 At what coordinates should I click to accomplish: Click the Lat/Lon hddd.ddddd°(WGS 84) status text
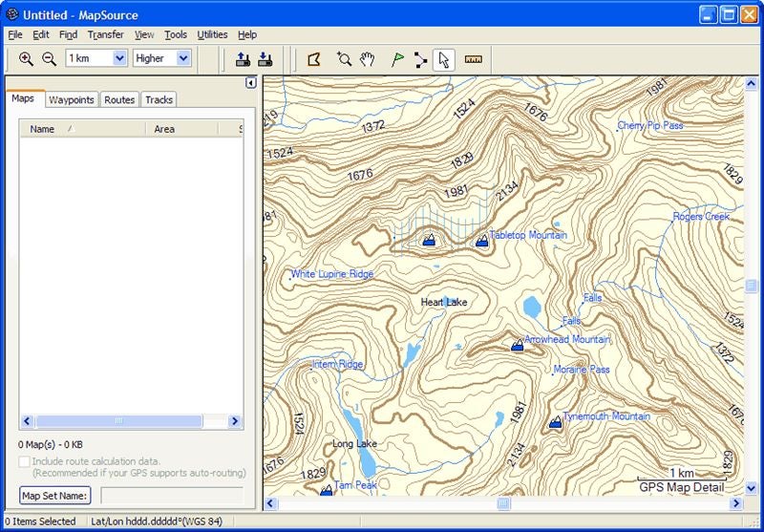(x=157, y=521)
